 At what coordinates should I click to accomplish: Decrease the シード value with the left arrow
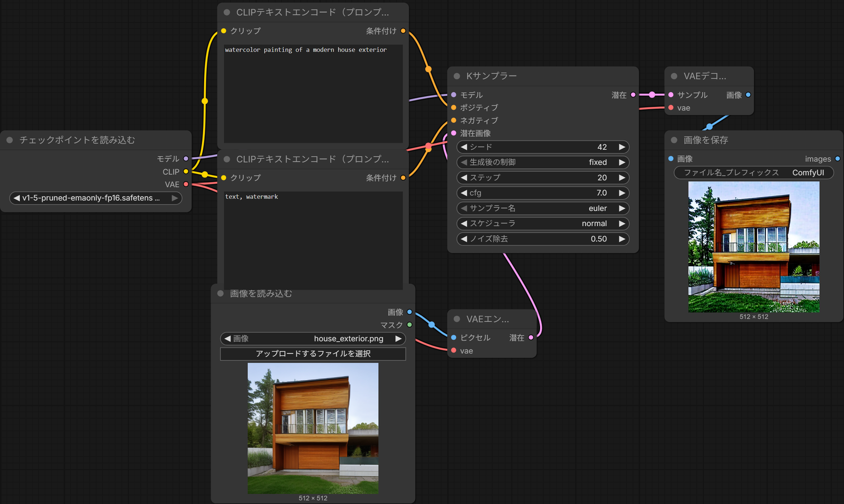click(x=464, y=147)
